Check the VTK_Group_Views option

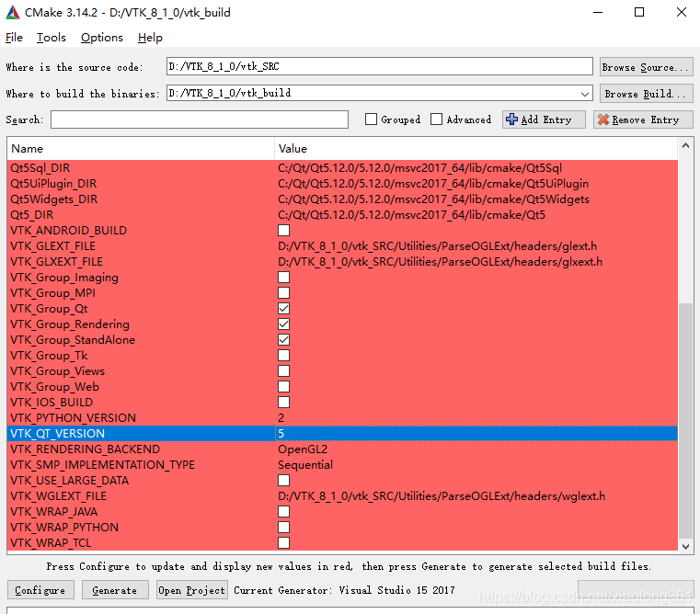(283, 370)
